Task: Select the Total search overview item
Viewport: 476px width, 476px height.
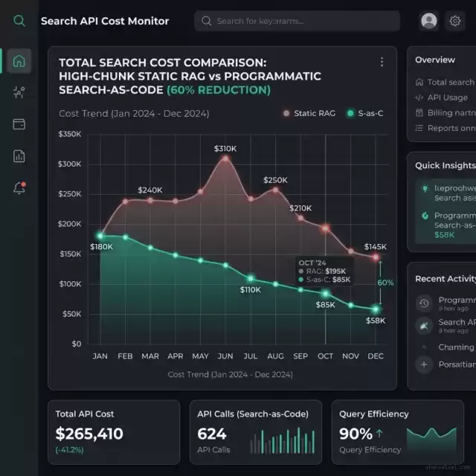Action: click(x=446, y=82)
